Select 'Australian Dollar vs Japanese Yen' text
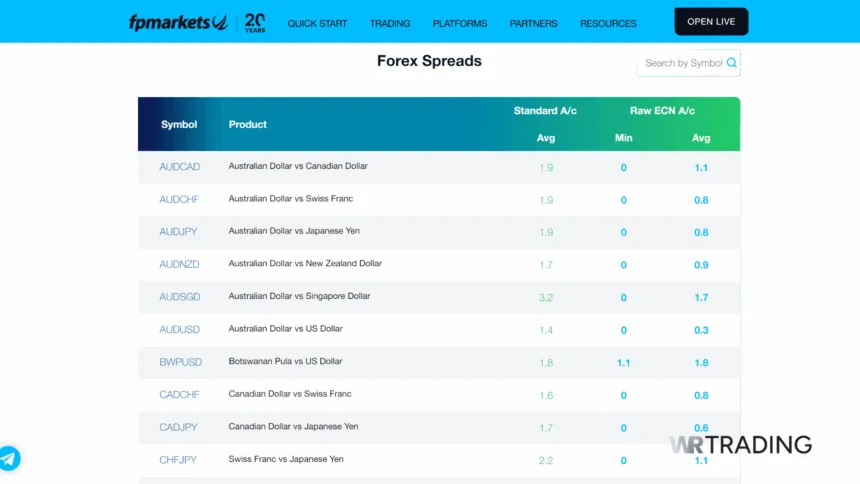 tap(294, 230)
